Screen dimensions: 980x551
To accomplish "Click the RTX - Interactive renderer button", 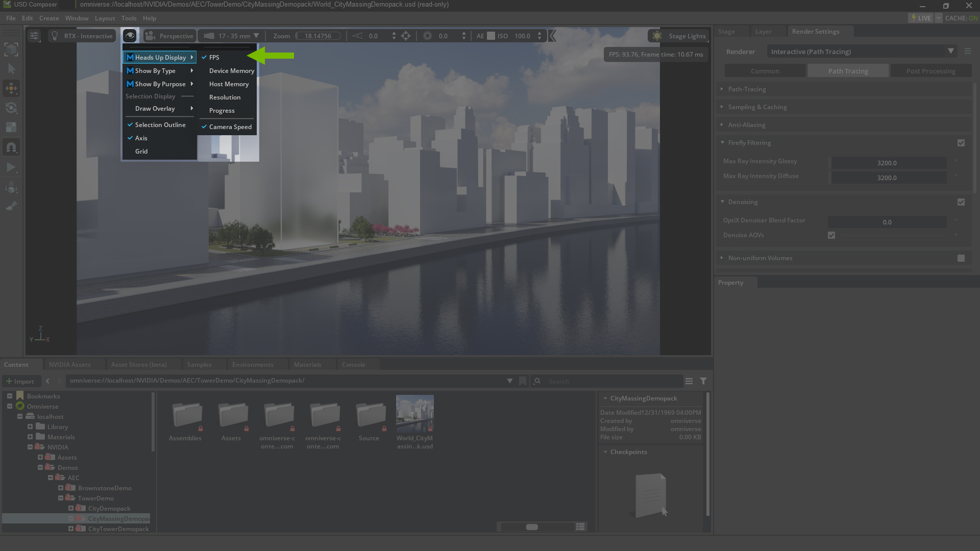I will pos(82,36).
